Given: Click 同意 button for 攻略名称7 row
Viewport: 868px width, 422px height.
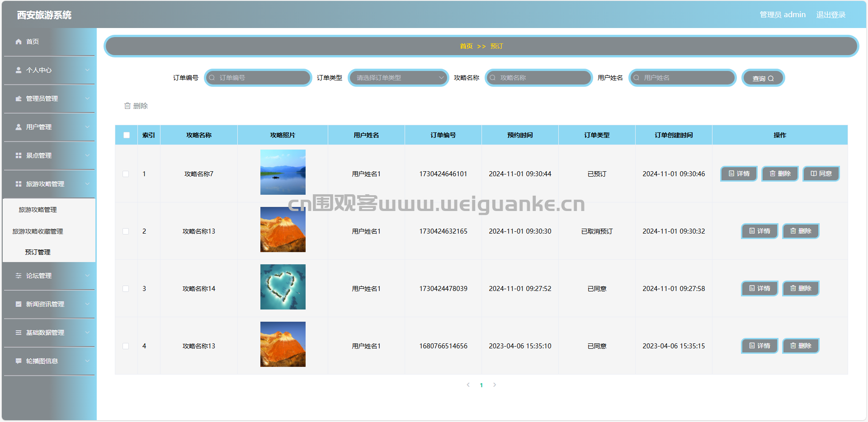Looking at the screenshot, I should [821, 174].
